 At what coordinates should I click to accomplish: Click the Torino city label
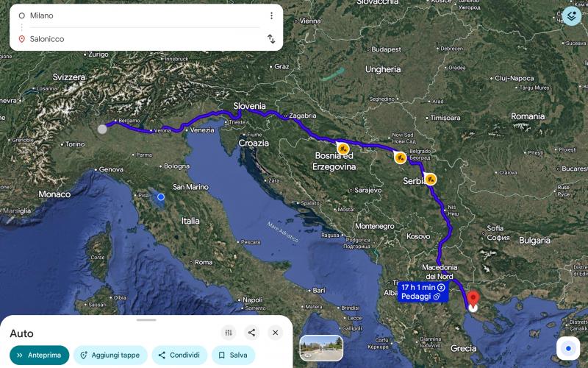(x=75, y=144)
